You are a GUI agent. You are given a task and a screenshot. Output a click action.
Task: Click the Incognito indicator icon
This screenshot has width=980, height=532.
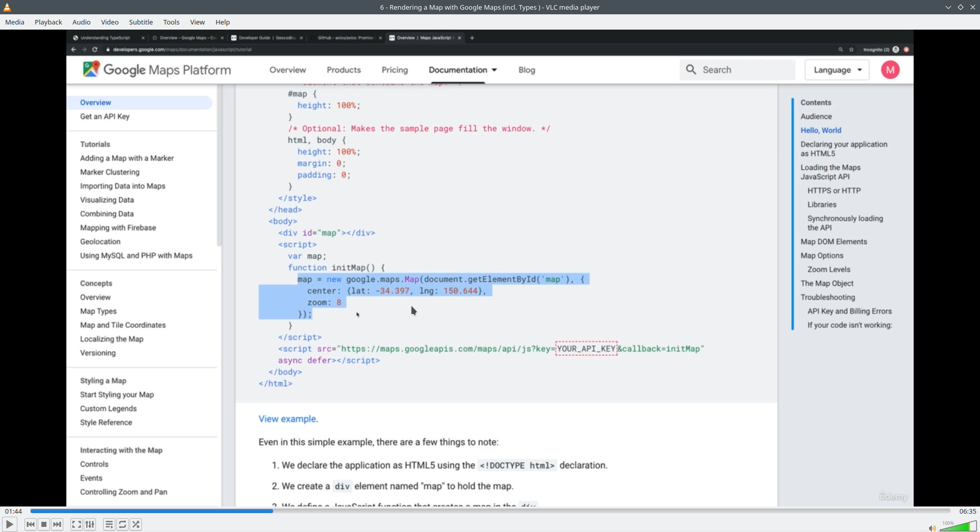coord(896,50)
